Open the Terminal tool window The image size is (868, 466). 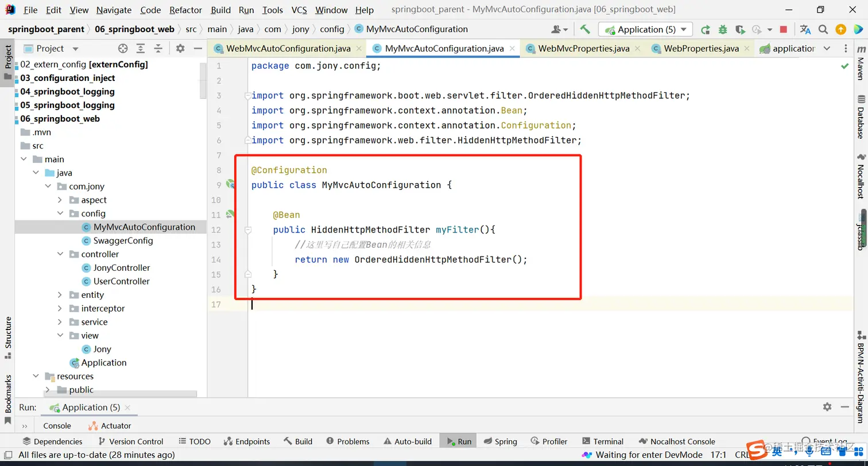pos(603,441)
